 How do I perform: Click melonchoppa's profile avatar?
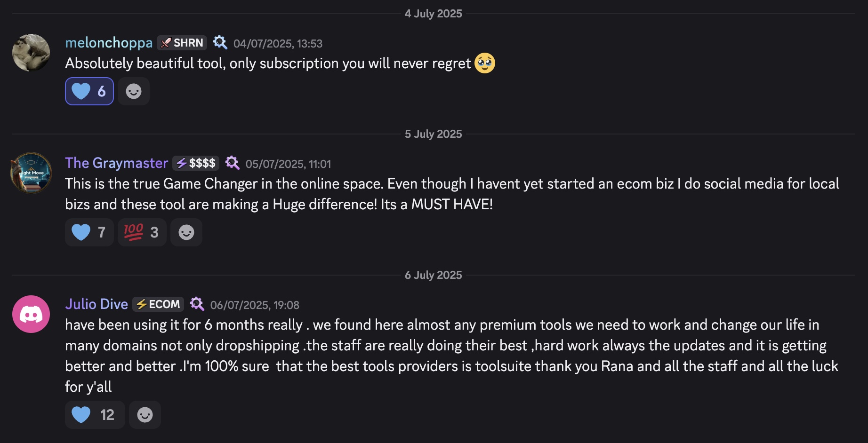tap(31, 53)
